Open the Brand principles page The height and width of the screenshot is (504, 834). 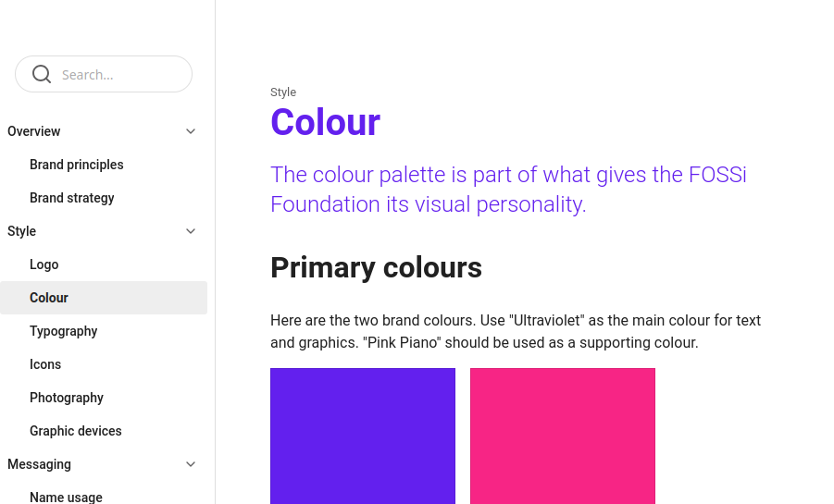coord(76,165)
